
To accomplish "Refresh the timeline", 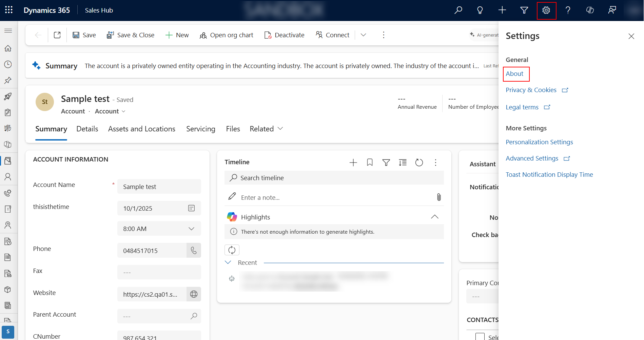I will tap(419, 163).
